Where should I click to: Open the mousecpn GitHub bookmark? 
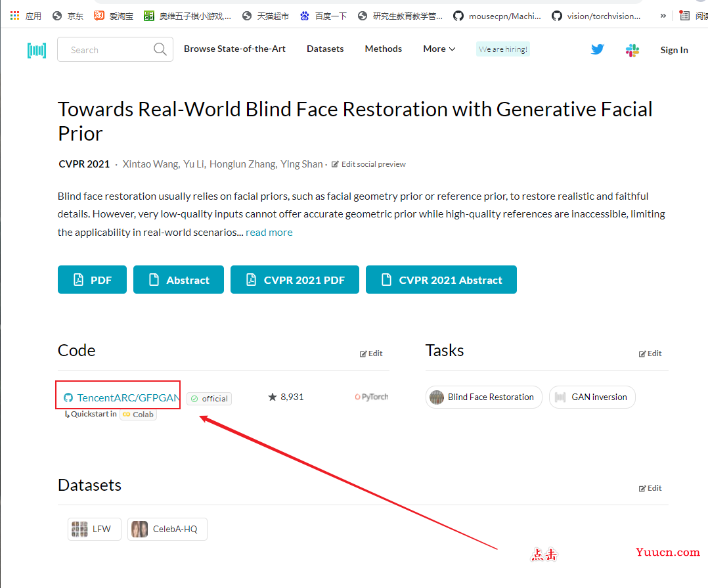pyautogui.click(x=497, y=16)
